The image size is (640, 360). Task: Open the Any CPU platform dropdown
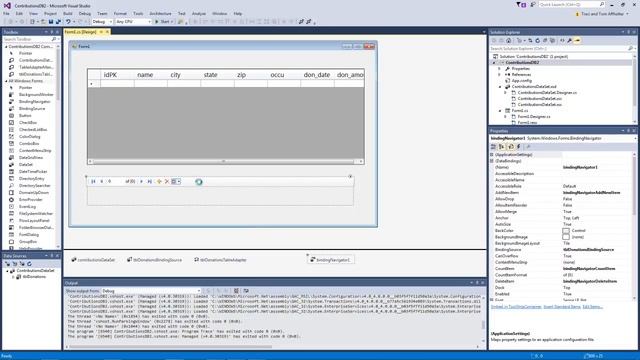(133, 22)
